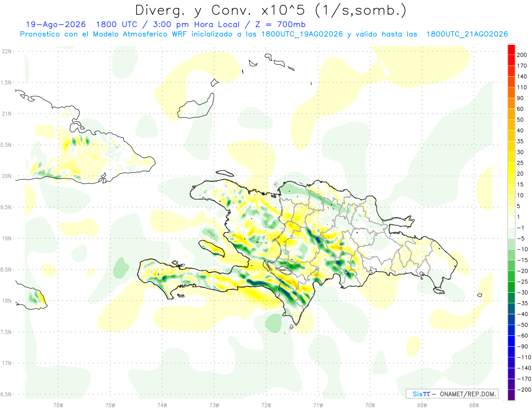The image size is (532, 411).
Task: Click the colorbar label '-40'
Action: [522, 314]
